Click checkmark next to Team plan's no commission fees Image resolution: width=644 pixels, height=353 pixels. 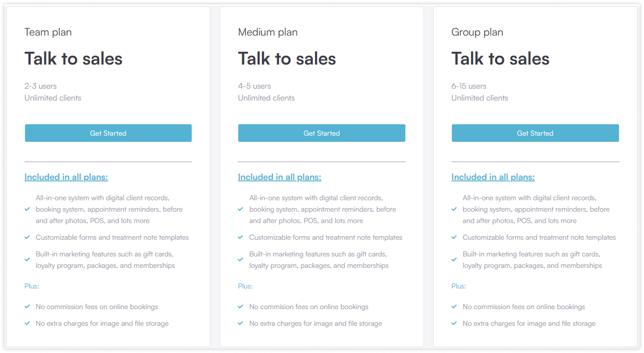click(27, 307)
